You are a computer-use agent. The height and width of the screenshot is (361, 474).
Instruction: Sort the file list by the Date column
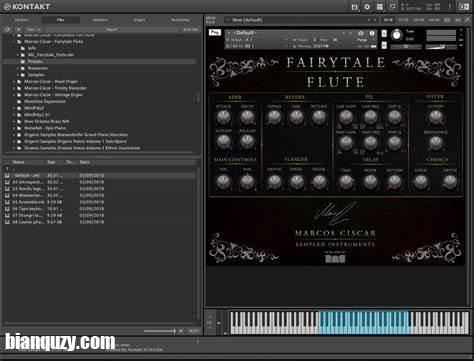(85, 162)
